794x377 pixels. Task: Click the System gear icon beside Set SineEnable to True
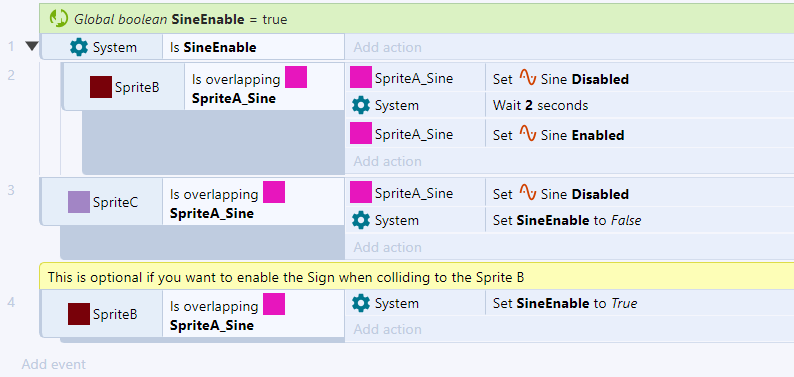coord(361,303)
